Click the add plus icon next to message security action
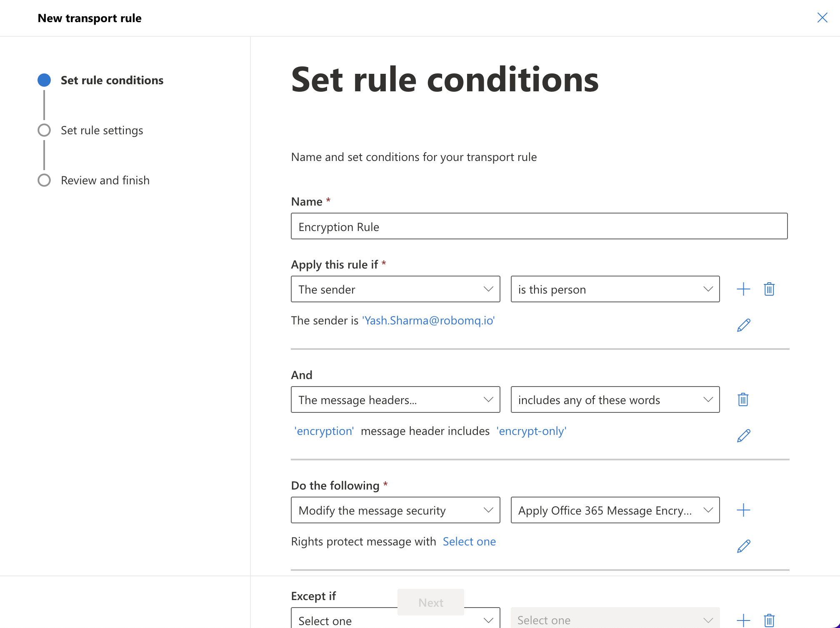Viewport: 840px width, 628px height. point(743,509)
